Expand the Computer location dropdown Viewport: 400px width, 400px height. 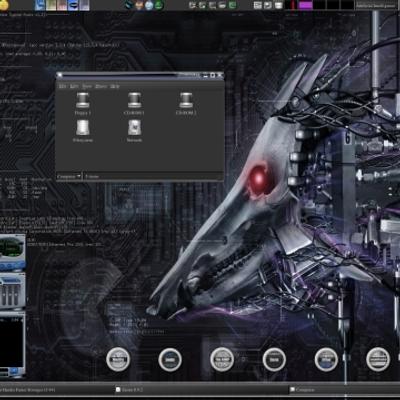pyautogui.click(x=69, y=176)
